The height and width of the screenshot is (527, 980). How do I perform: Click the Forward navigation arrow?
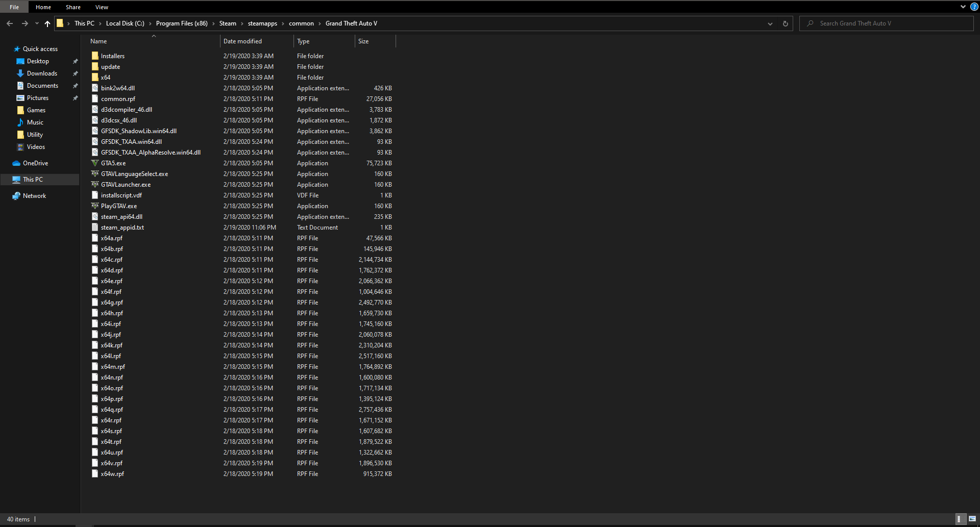click(24, 23)
